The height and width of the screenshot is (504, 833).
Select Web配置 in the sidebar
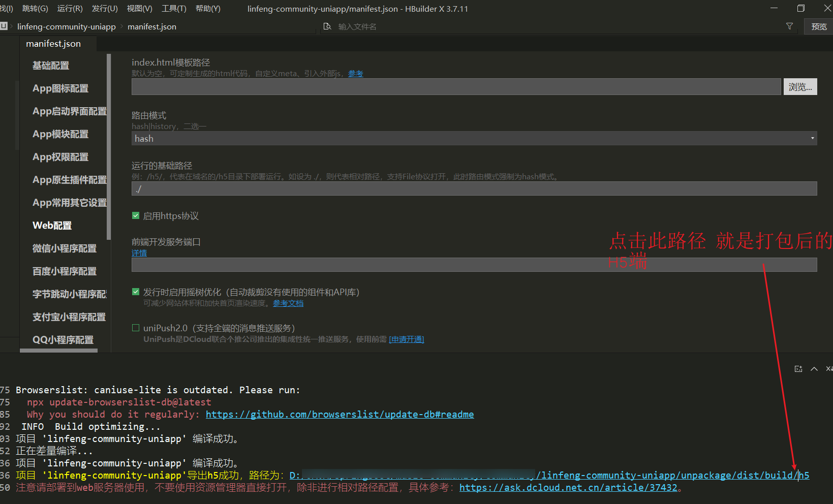pos(52,226)
